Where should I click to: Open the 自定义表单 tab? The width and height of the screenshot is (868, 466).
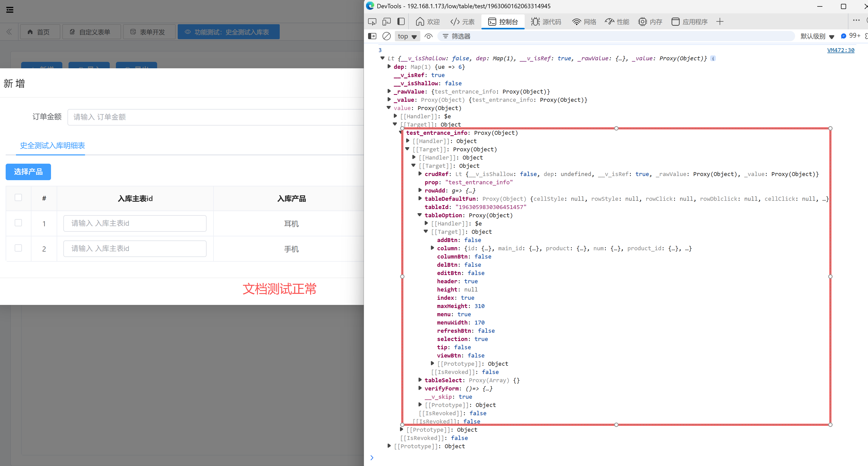point(91,32)
